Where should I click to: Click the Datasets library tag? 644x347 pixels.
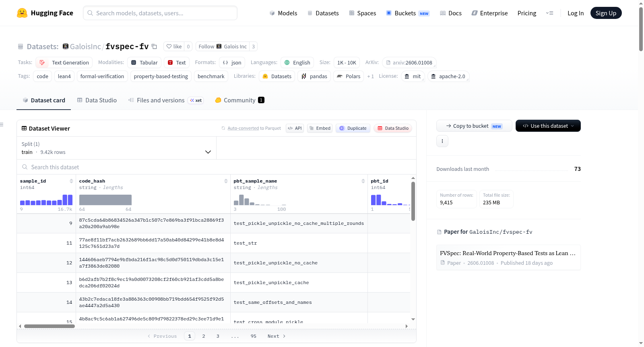click(x=277, y=76)
